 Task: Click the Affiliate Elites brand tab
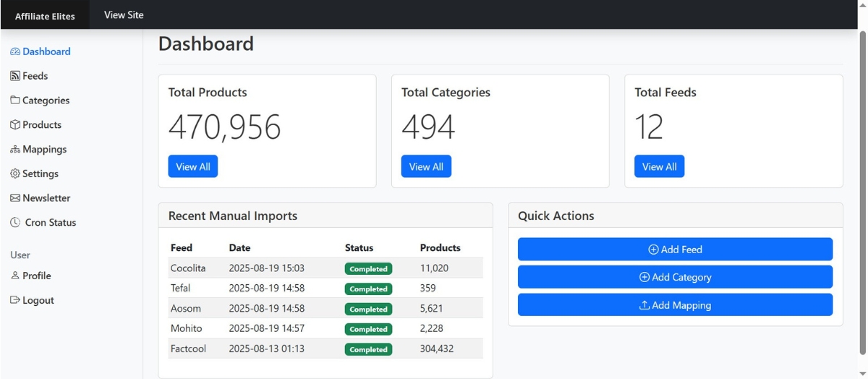45,16
